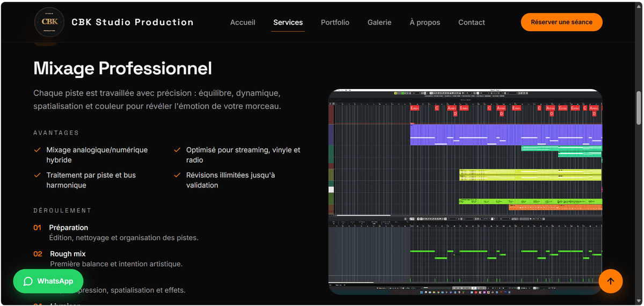Click the page vertical scrollbar thumb
The image size is (644, 306).
pos(639,108)
